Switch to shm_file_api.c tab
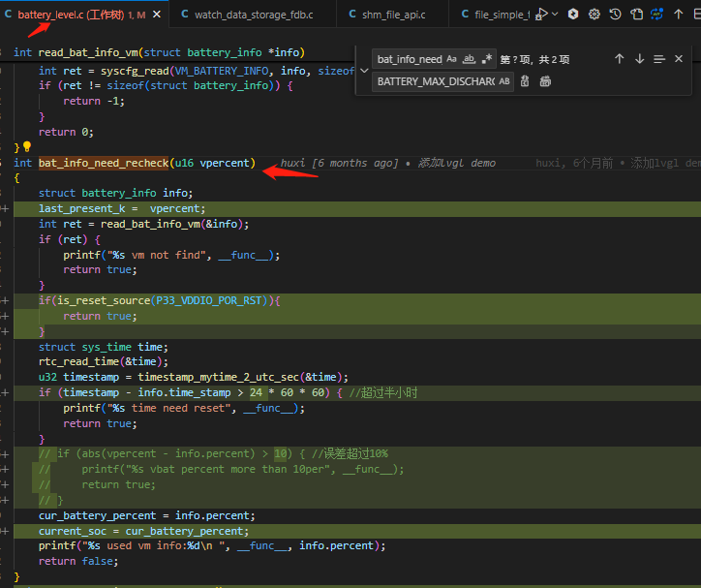 tap(393, 15)
